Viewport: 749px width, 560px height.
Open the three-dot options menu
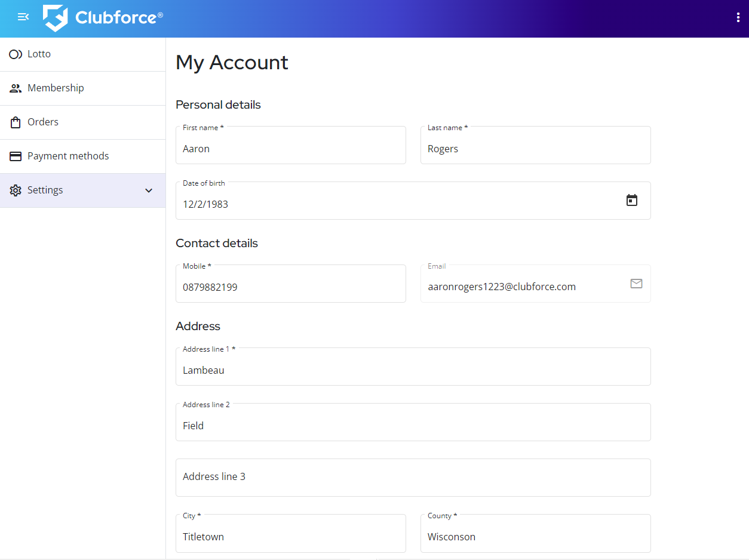click(738, 17)
